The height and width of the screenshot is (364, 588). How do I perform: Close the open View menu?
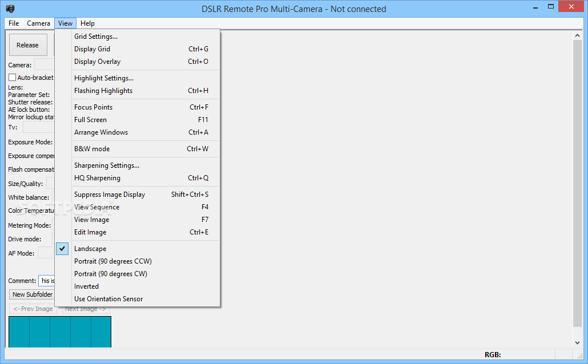(65, 23)
